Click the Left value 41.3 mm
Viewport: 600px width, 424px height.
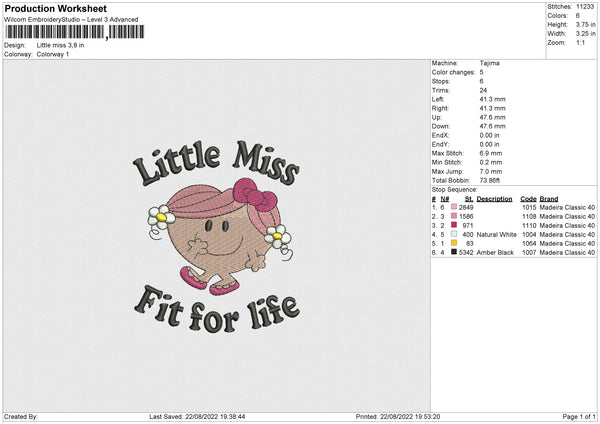pos(492,99)
